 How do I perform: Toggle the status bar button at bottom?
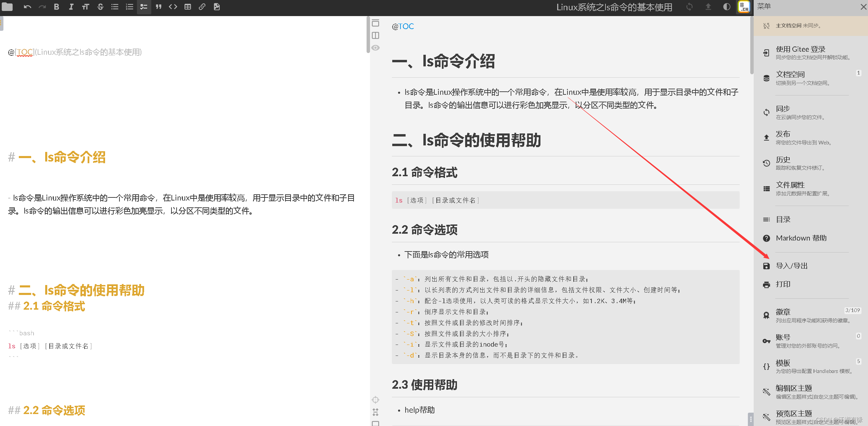click(375, 424)
